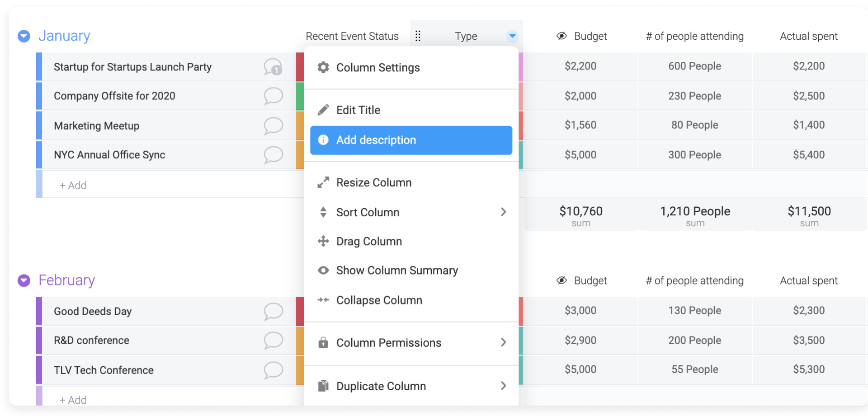Select the info icon next to Add description
This screenshot has width=868, height=420.
(x=323, y=140)
